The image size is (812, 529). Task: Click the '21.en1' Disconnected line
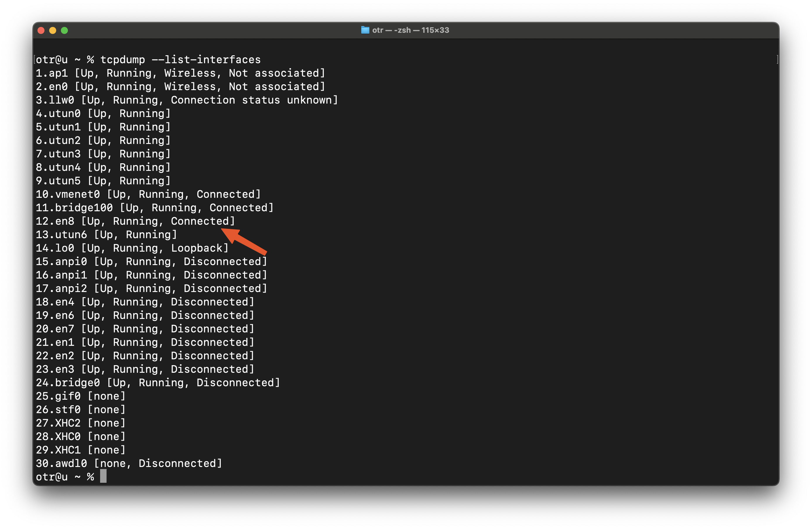145,342
